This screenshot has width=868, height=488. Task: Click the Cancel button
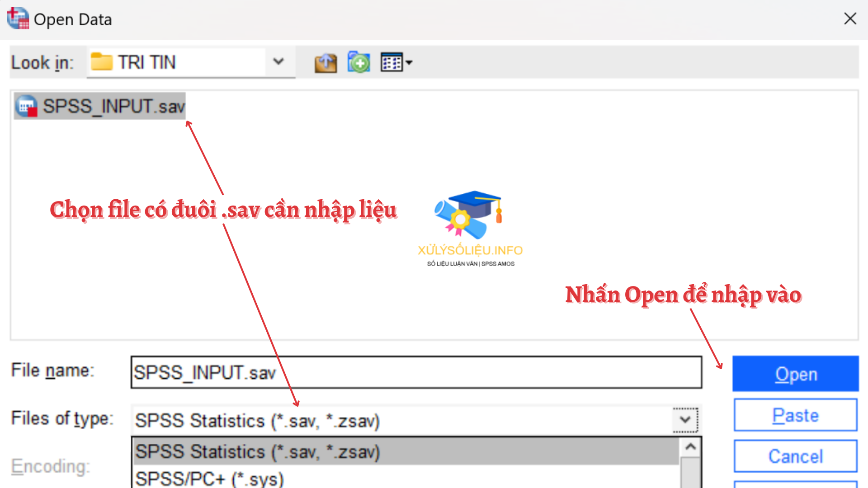coord(796,456)
